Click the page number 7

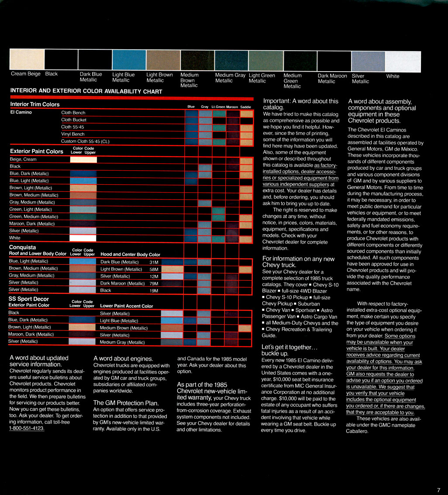pos(438,490)
